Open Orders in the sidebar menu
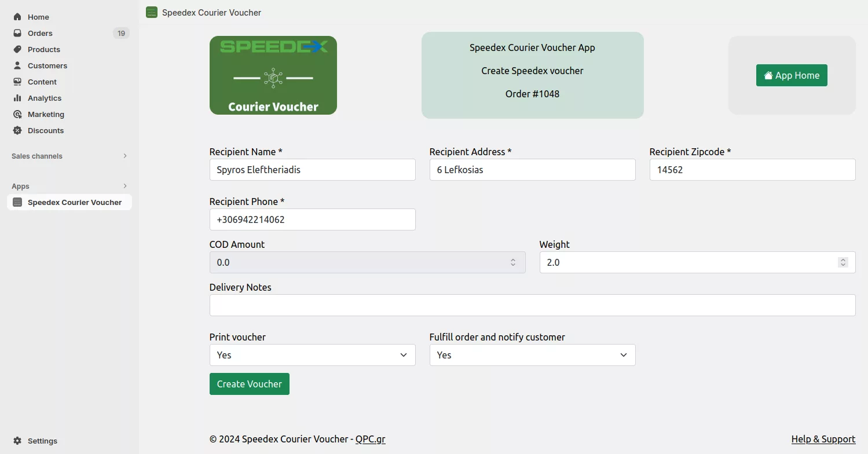The width and height of the screenshot is (868, 454). 40,33
